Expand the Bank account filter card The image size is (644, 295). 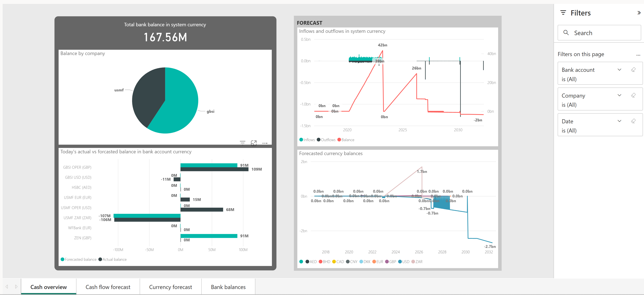tap(619, 70)
